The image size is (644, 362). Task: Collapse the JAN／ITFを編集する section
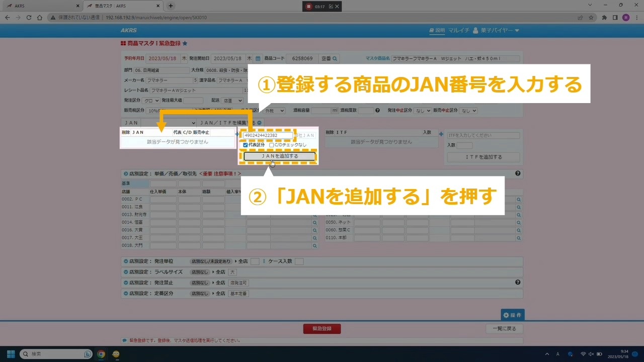click(260, 123)
